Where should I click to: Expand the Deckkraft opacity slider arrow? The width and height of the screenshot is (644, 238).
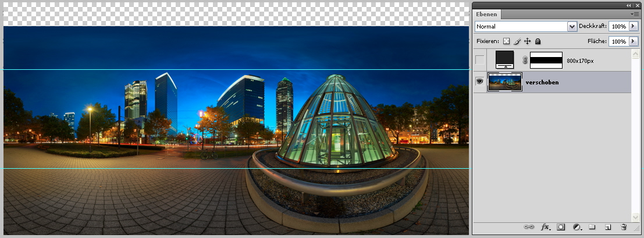point(633,27)
